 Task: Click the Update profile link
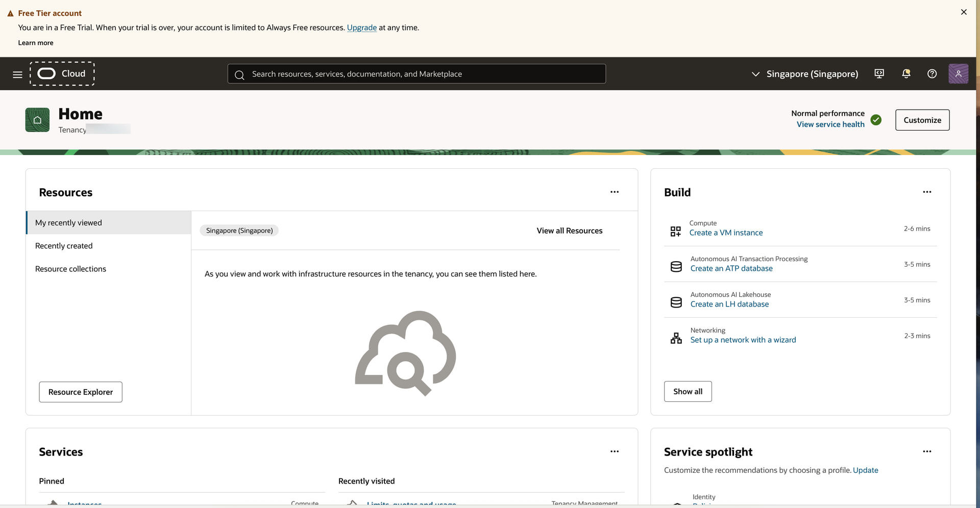click(866, 470)
